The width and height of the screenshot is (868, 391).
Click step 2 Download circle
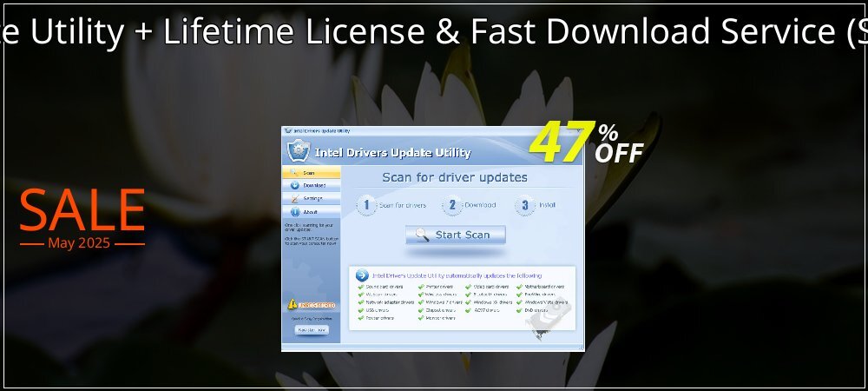pos(451,205)
